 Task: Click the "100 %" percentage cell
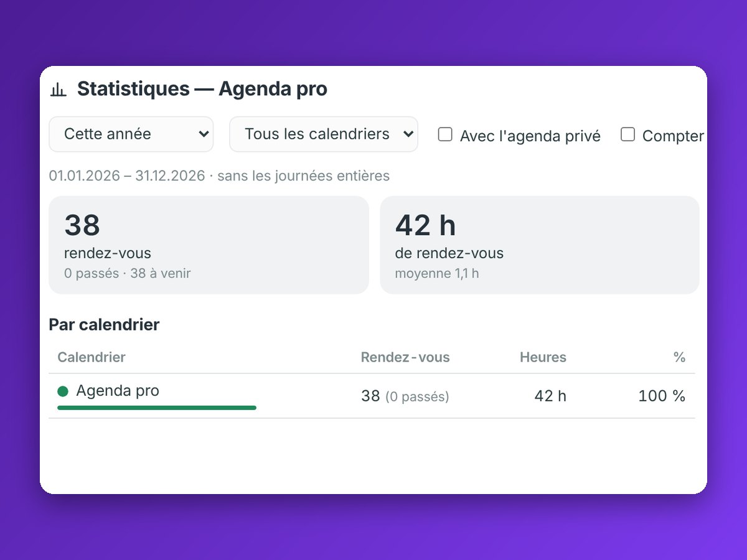(x=662, y=396)
